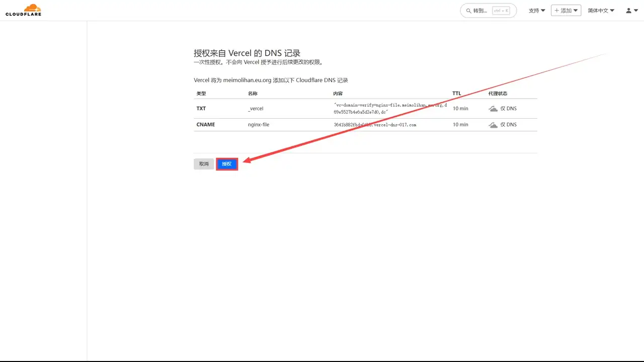The height and width of the screenshot is (362, 644).
Task: Click the ctrl + K shortcut badge
Action: [501, 11]
